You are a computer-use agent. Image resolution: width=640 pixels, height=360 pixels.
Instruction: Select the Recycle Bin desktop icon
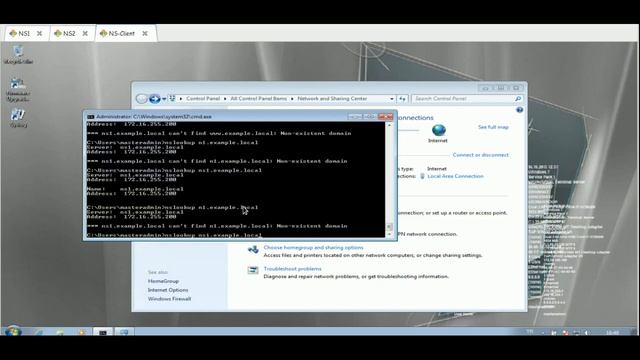coord(18,55)
